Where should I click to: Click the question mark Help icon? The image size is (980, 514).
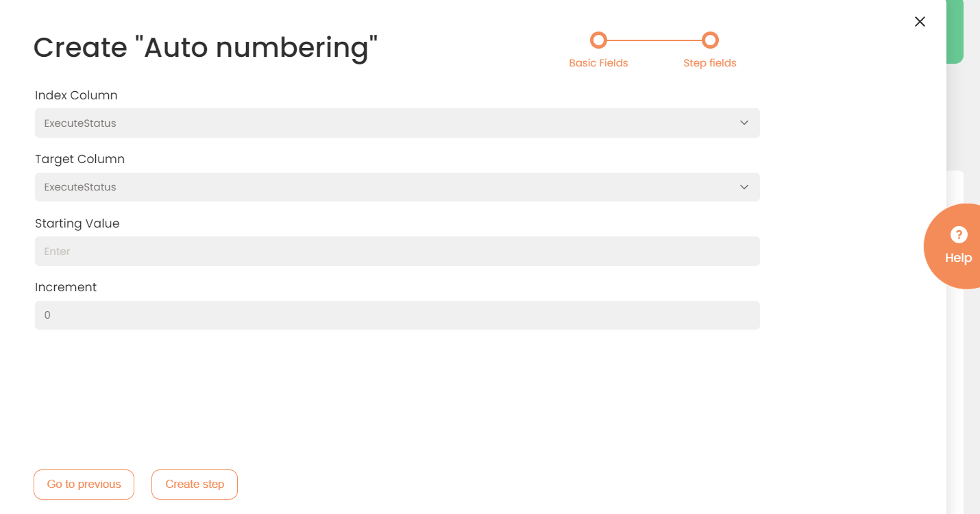coord(958,235)
